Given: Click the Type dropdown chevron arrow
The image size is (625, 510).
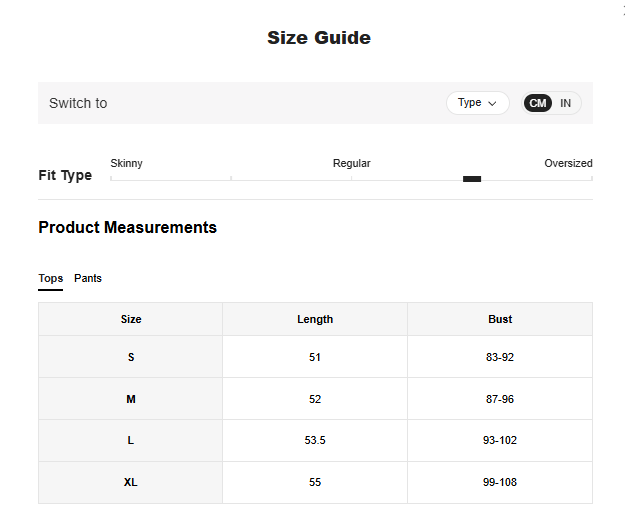Looking at the screenshot, I should tap(492, 103).
